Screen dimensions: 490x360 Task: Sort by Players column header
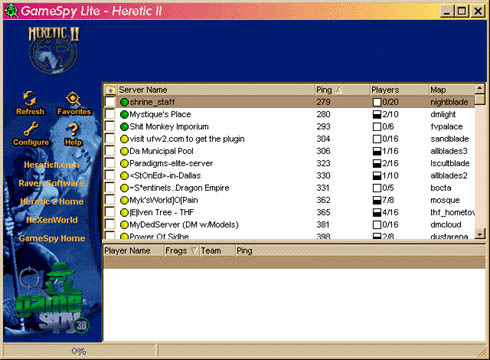(x=399, y=90)
